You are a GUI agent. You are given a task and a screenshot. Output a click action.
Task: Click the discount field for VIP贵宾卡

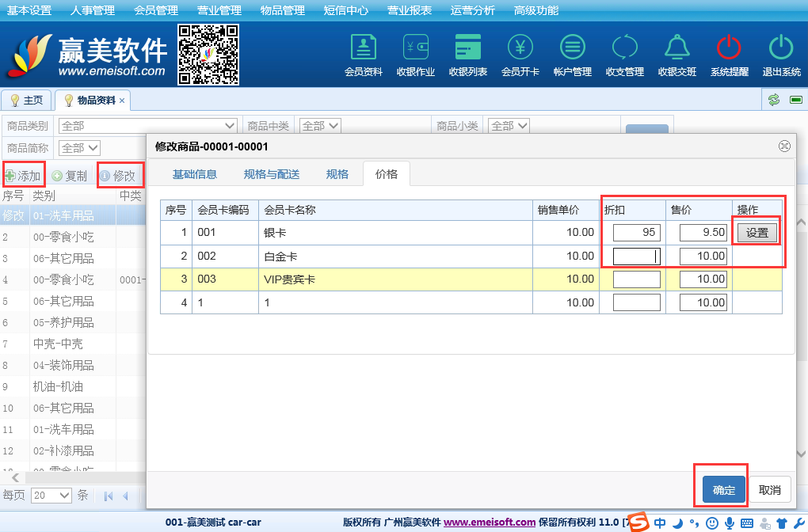tap(636, 279)
